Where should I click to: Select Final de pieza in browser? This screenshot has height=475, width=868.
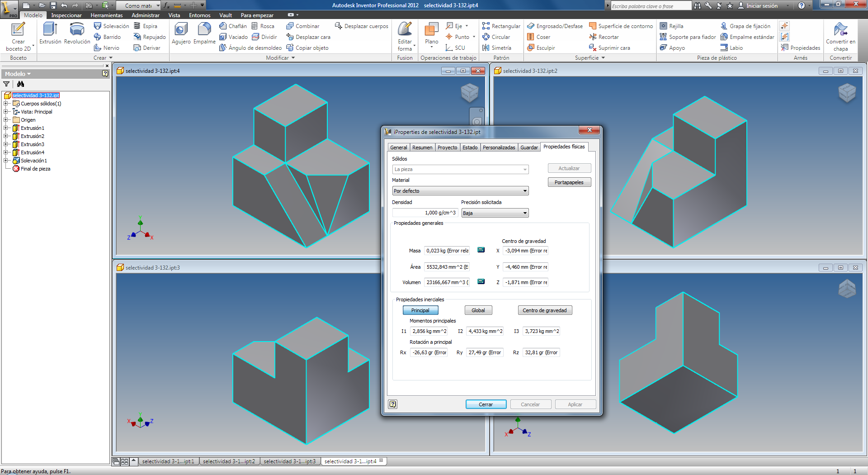coord(31,169)
